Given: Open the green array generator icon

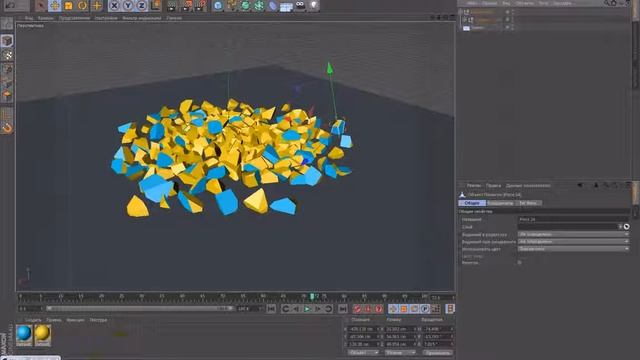Looking at the screenshot, I should pyautogui.click(x=259, y=5).
